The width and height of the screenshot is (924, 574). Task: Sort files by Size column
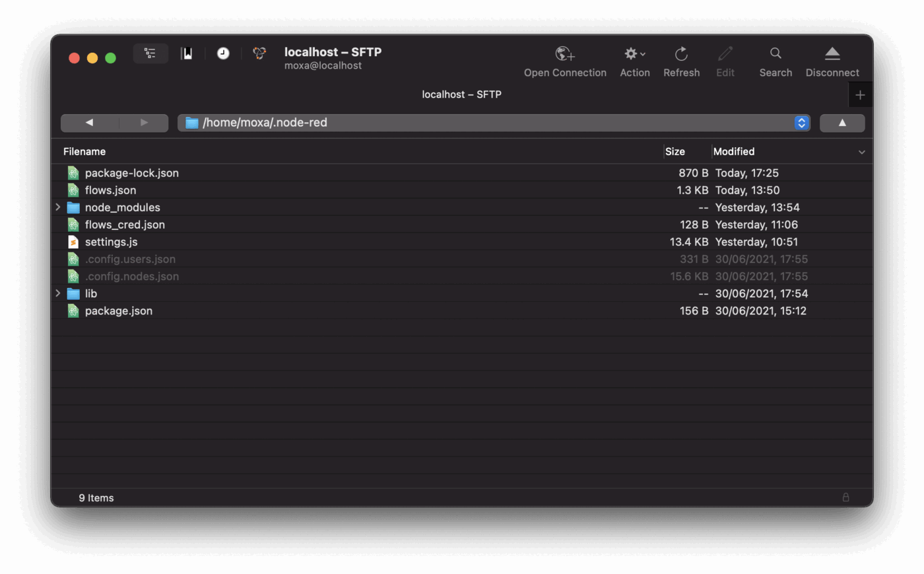coord(675,152)
